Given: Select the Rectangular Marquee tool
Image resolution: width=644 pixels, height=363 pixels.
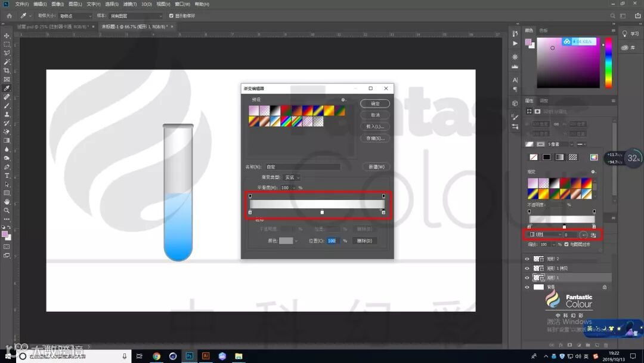Looking at the screenshot, I should [x=7, y=44].
